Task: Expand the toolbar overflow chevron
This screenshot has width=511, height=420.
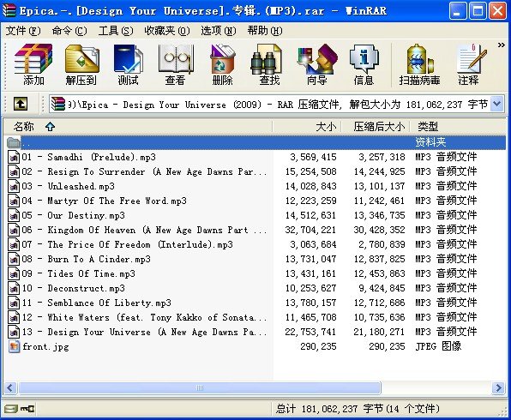Action: (x=501, y=45)
